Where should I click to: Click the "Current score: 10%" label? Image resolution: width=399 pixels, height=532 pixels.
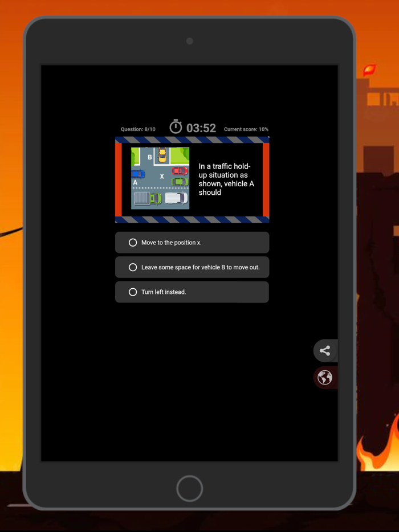(246, 129)
